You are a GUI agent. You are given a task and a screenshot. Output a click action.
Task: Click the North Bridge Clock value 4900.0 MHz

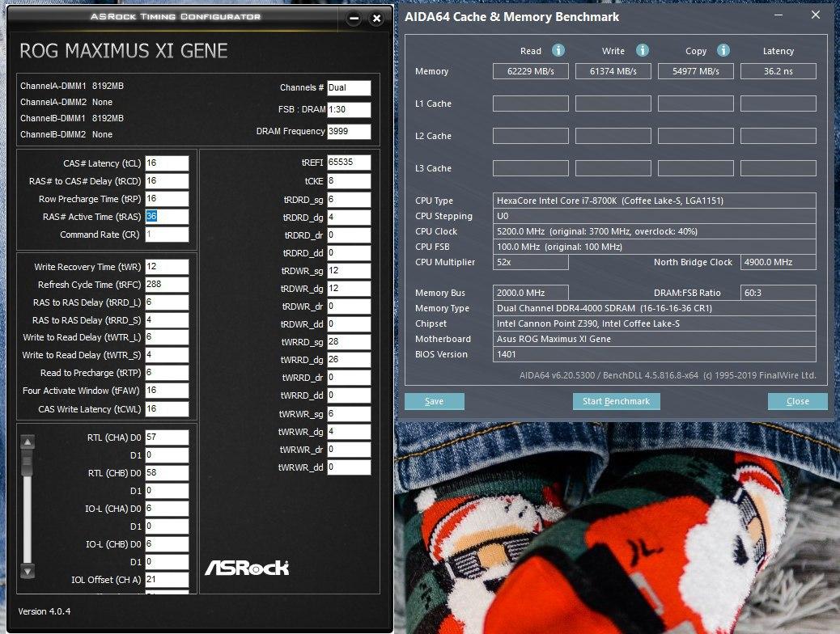coord(778,262)
